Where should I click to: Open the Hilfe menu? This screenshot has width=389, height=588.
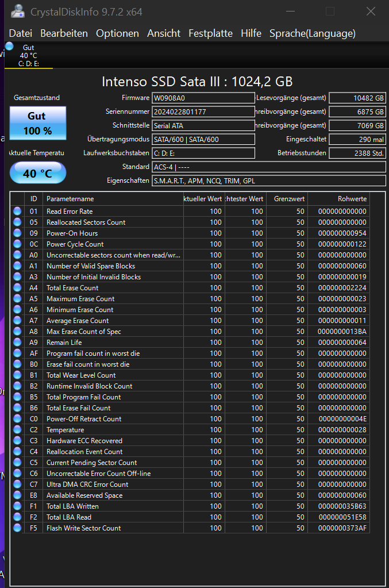tap(251, 33)
